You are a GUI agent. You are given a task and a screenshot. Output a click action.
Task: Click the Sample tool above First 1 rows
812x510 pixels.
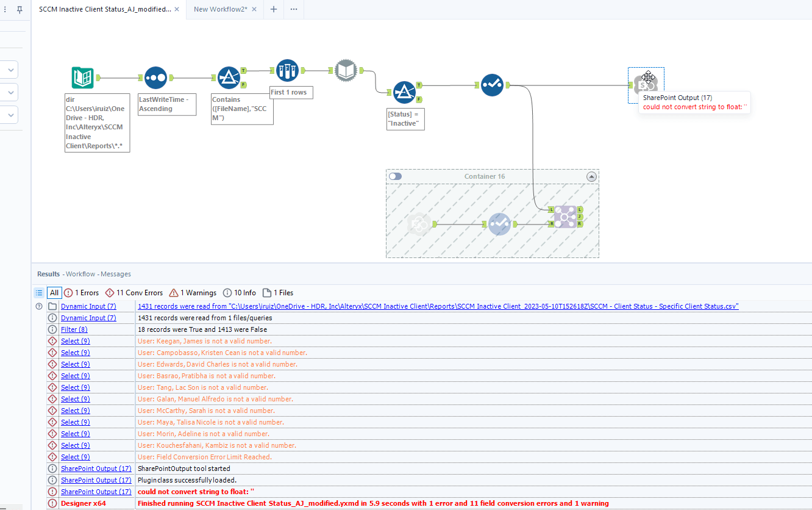coord(287,70)
